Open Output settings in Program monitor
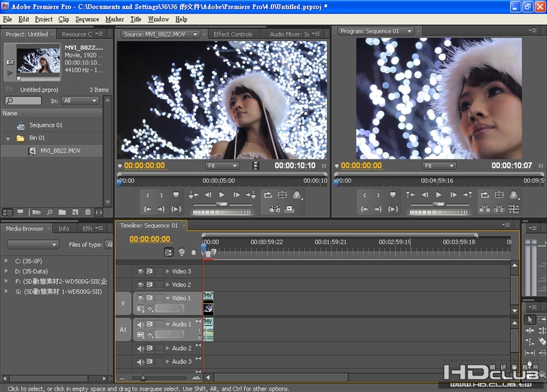 point(513,195)
